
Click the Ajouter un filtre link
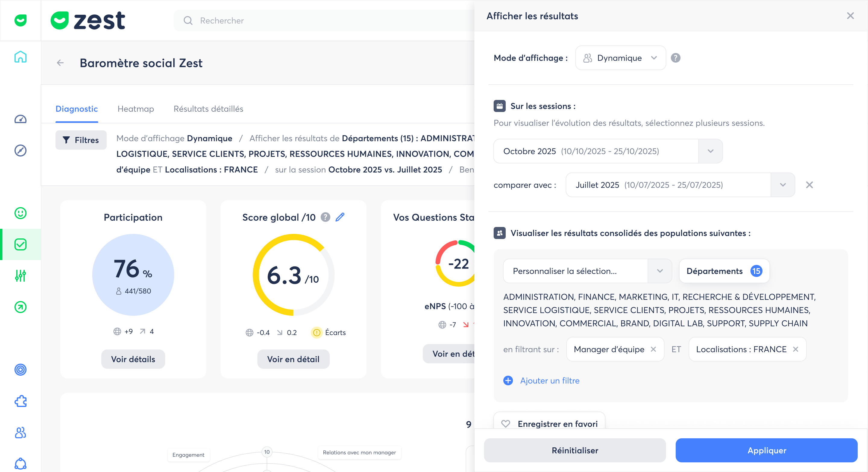(549, 380)
